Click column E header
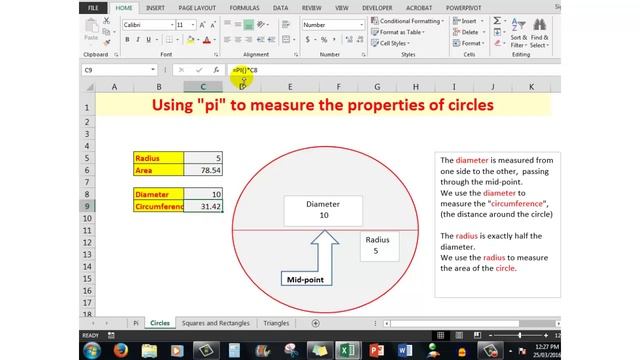640x360 pixels. 290,87
